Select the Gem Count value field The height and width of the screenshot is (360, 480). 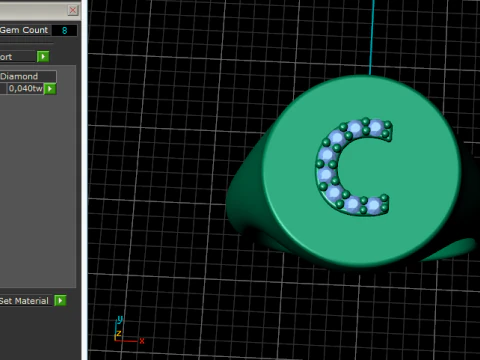pyautogui.click(x=65, y=30)
